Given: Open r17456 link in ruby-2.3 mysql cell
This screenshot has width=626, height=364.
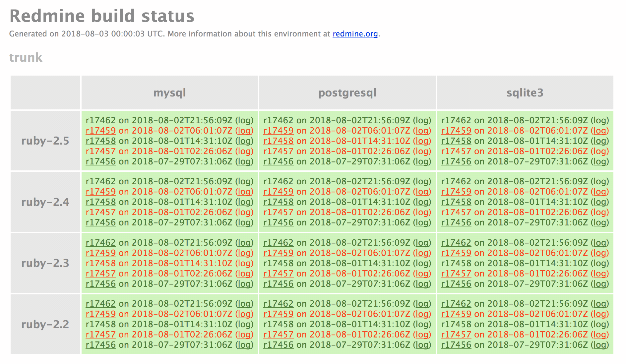Looking at the screenshot, I should click(101, 284).
